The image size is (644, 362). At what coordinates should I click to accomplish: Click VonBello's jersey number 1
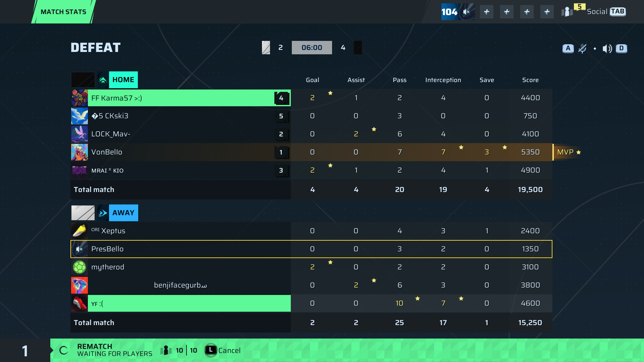pyautogui.click(x=281, y=153)
